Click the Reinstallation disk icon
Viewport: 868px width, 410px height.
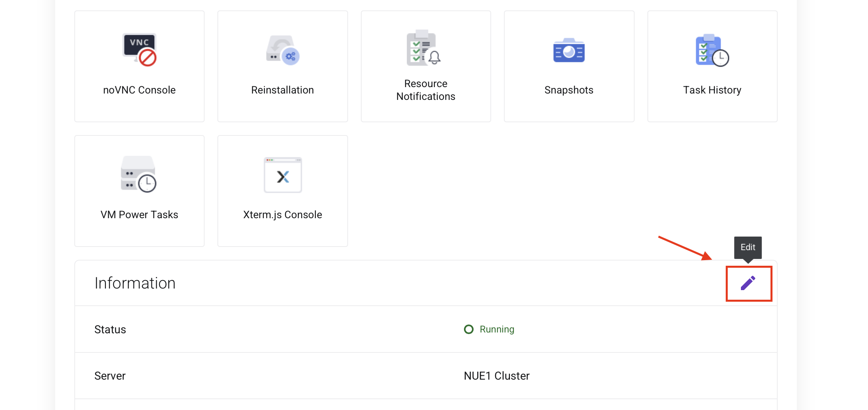coord(282,50)
